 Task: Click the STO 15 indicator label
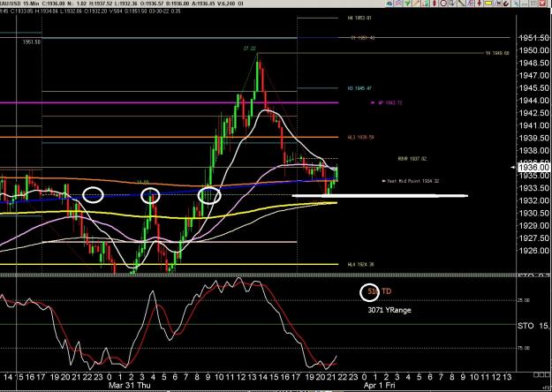(x=533, y=326)
